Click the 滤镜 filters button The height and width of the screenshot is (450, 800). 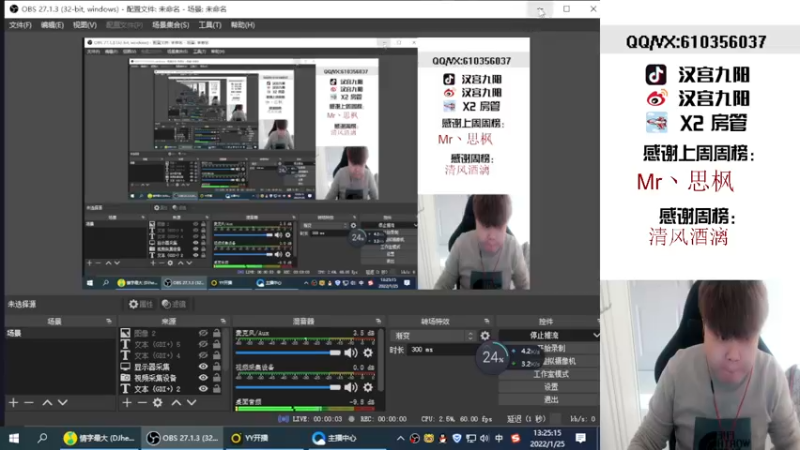(174, 304)
